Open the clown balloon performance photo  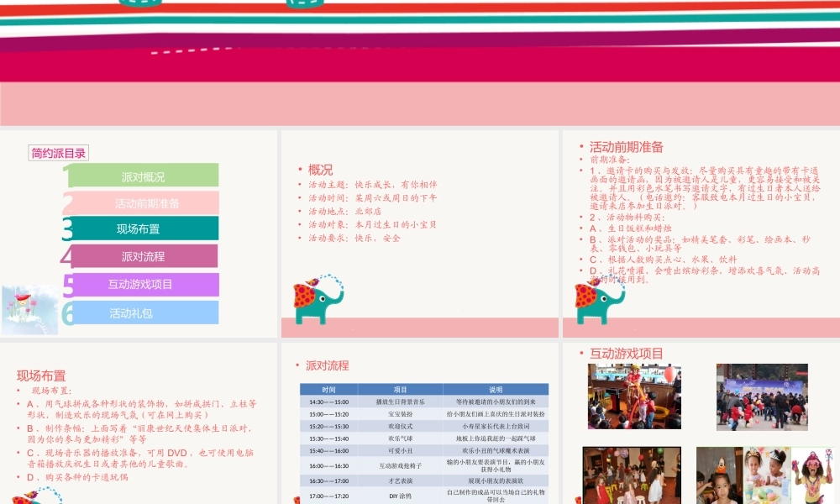click(x=634, y=396)
